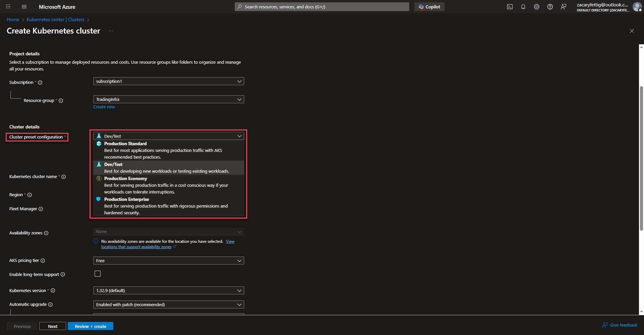The image size is (644, 335).
Task: Click the Subscription info icon
Action: click(40, 82)
